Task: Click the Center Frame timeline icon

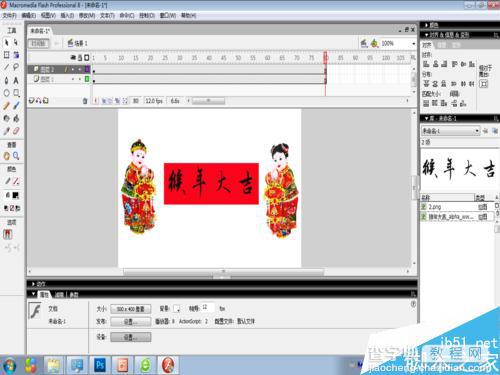Action: (96, 101)
